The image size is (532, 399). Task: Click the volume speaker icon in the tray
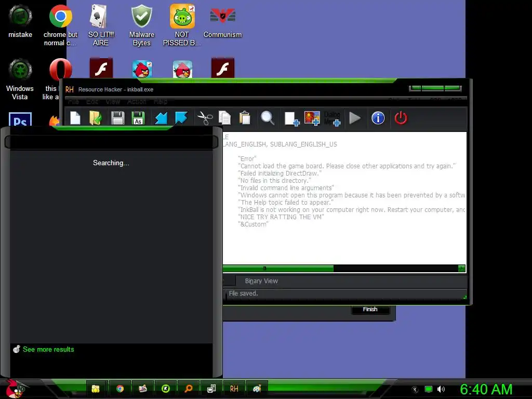pyautogui.click(x=441, y=389)
